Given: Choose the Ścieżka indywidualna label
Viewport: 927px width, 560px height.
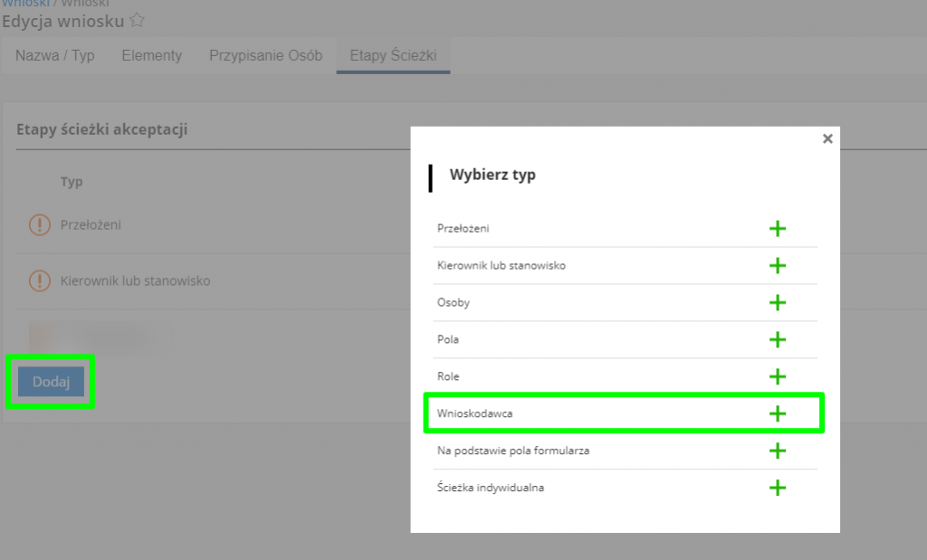Looking at the screenshot, I should click(x=491, y=488).
